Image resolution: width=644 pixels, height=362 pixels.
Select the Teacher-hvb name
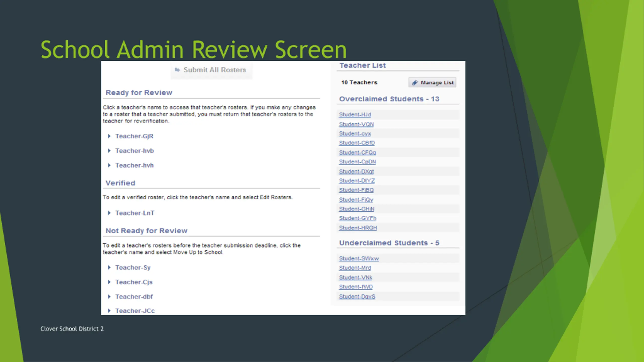point(135,151)
